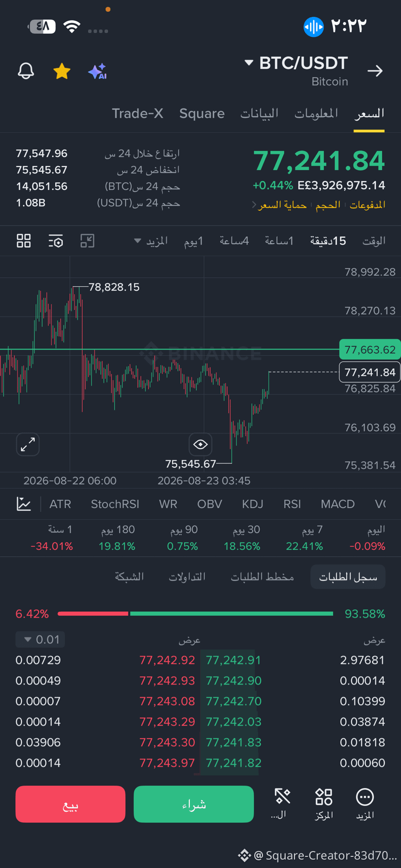Enable the OBV indicator
The width and height of the screenshot is (401, 868).
[210, 504]
